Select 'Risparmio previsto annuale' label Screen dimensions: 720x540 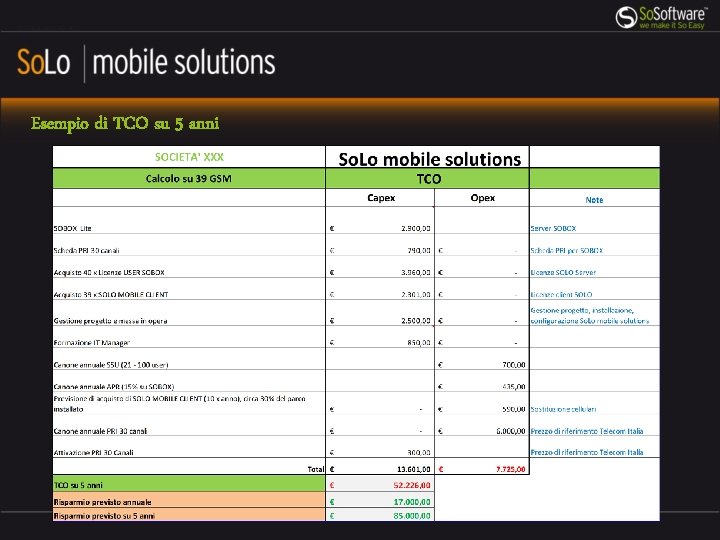point(102,502)
